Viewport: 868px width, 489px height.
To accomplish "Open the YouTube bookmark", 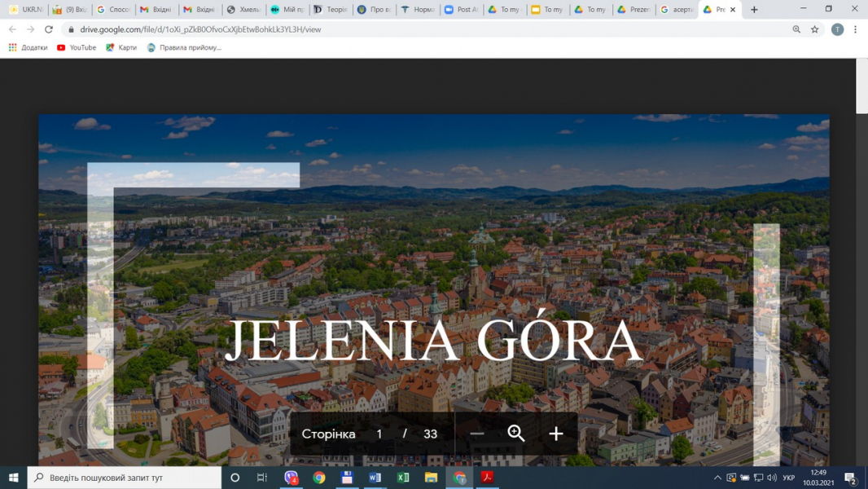I will [x=77, y=48].
